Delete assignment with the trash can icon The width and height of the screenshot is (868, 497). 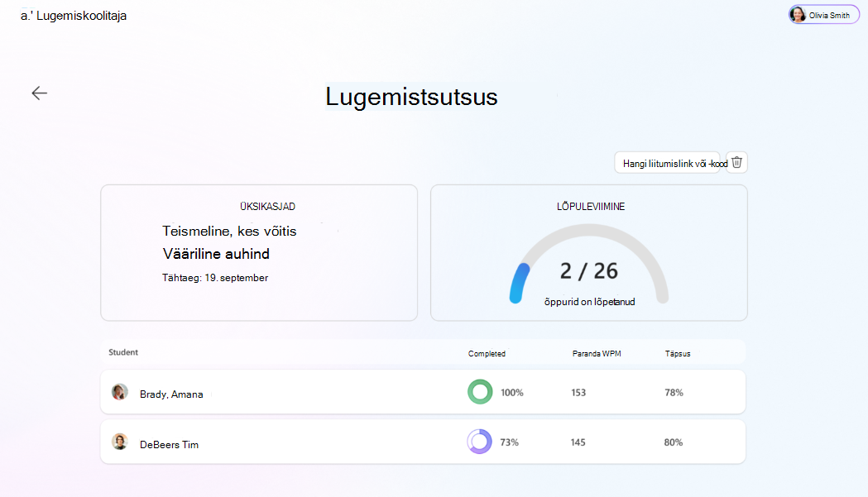(736, 162)
